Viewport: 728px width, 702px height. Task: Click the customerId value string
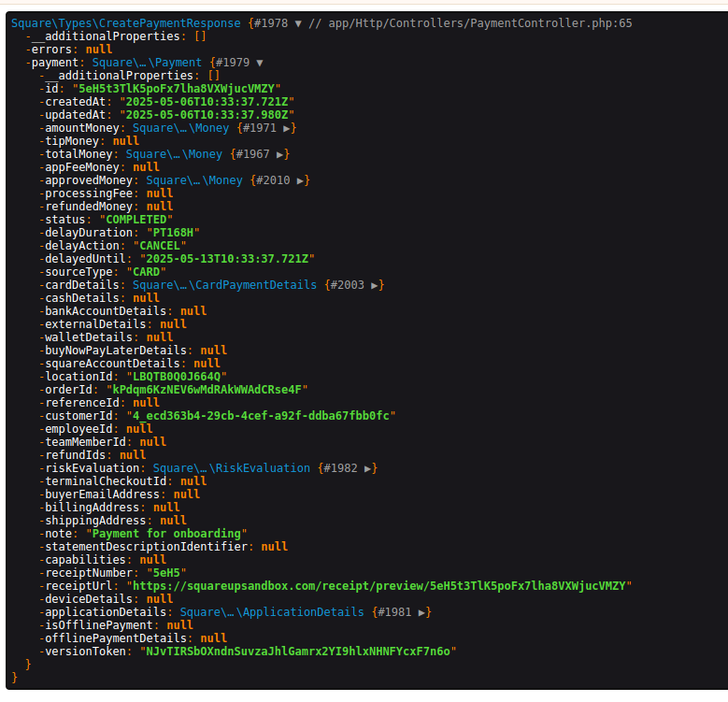pyautogui.click(x=261, y=416)
